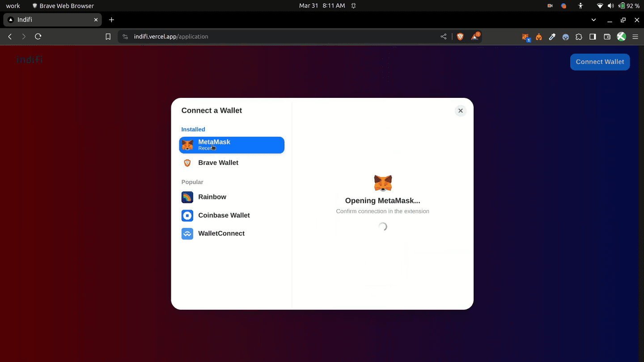Open a new tab

tap(111, 20)
